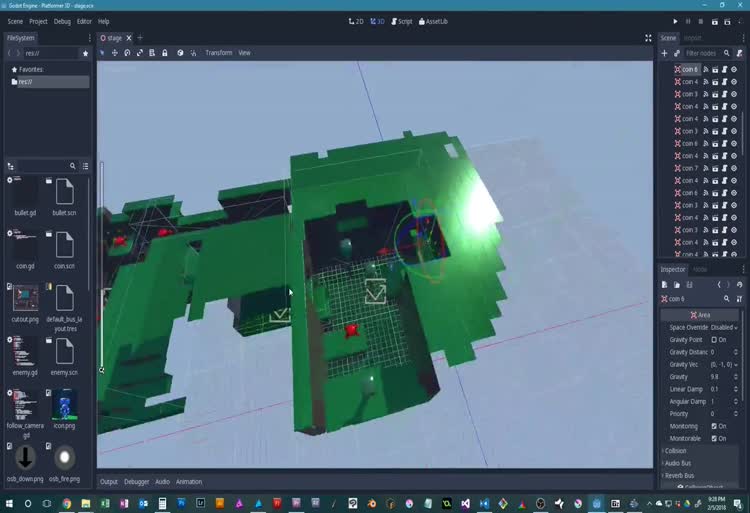Screen dimensions: 750x513
Task: Click the Transform menu button in viewport
Action: [218, 52]
